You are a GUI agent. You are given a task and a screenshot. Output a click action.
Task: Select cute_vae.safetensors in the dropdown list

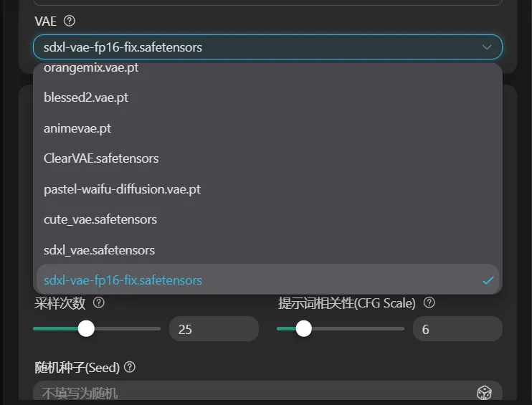tap(100, 219)
